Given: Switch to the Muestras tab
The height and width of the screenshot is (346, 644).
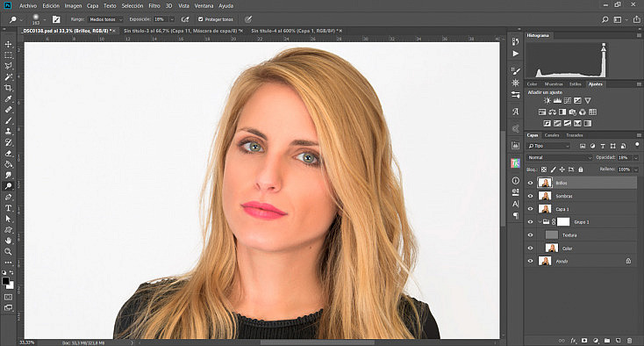Looking at the screenshot, I should tap(554, 83).
